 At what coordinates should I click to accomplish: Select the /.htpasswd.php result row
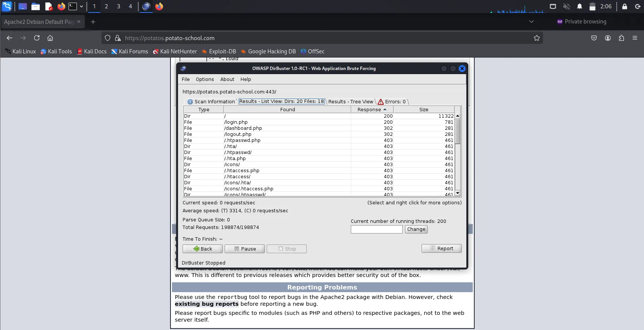(x=319, y=140)
